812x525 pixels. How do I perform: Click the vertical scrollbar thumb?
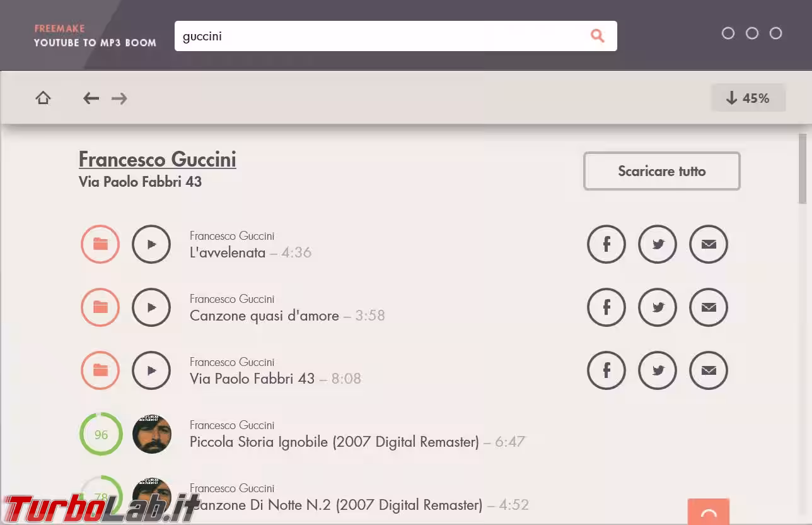coord(803,168)
